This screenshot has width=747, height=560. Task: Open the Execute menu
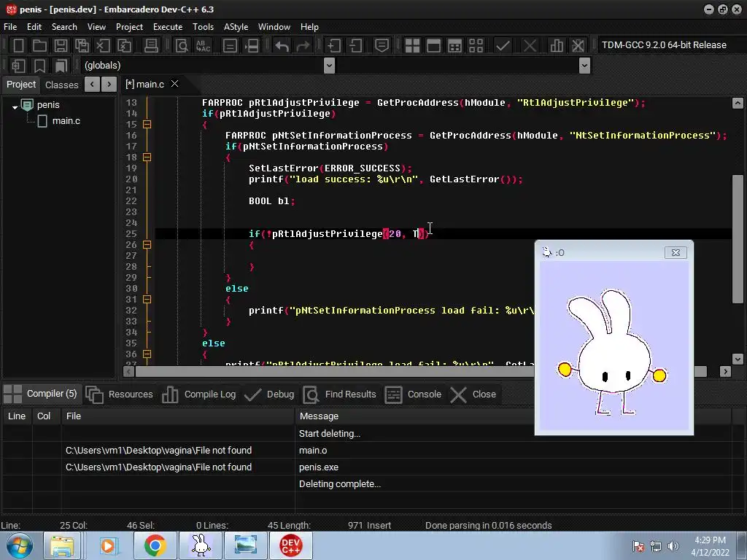[167, 27]
